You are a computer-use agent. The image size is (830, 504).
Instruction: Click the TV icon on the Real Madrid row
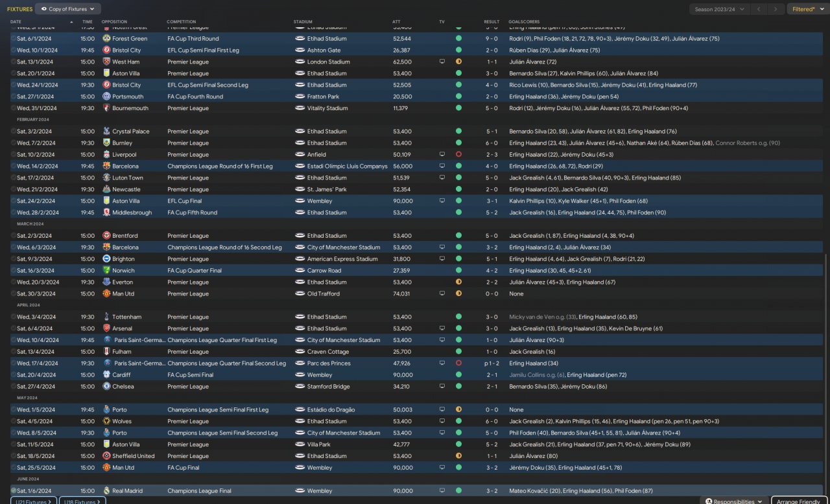coord(442,491)
